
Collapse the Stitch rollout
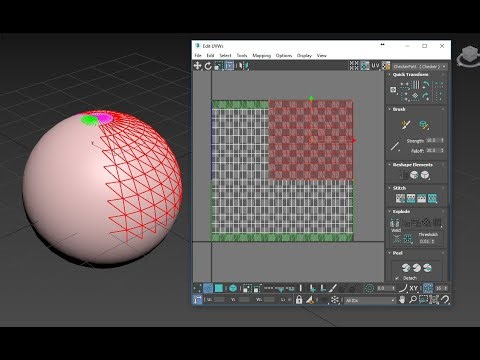[389, 188]
